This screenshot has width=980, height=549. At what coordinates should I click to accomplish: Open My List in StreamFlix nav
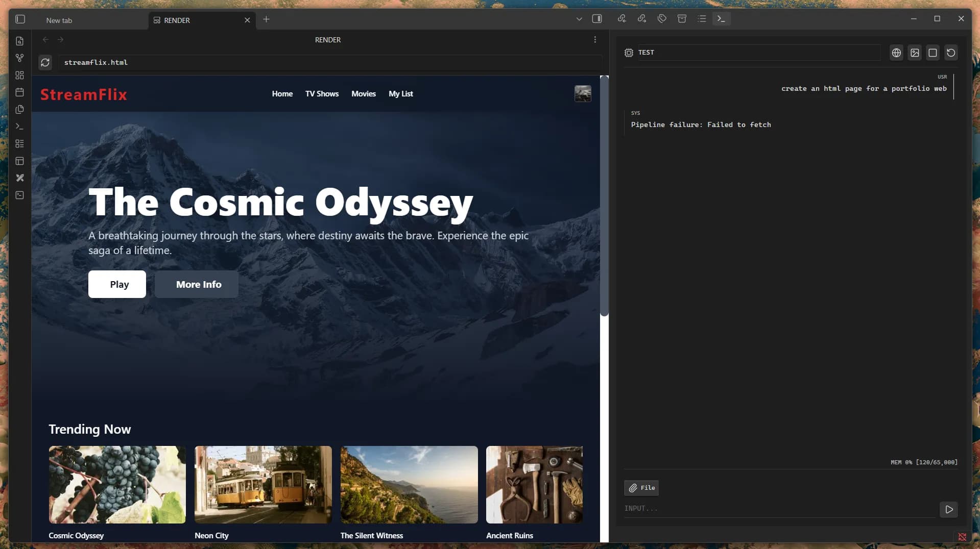point(401,94)
